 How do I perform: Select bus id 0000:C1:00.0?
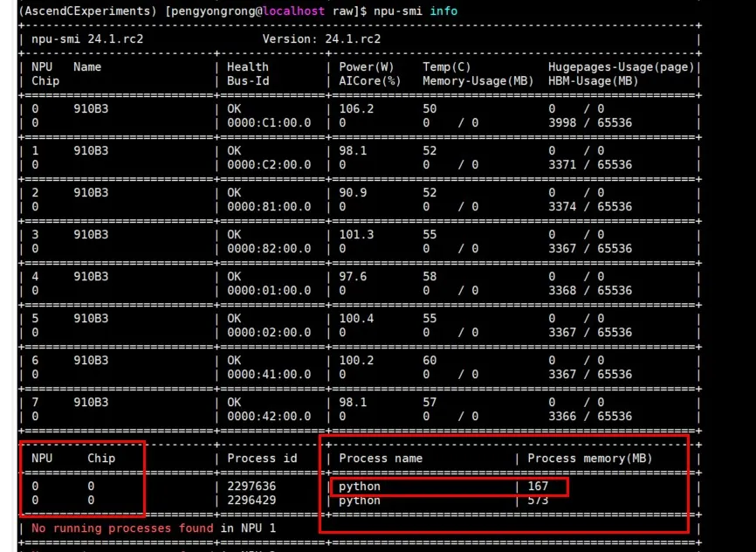[x=269, y=122]
